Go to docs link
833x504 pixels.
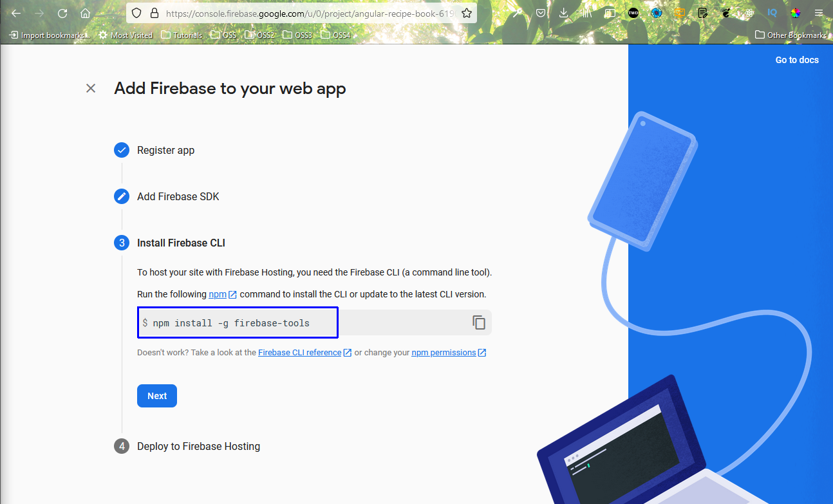(797, 60)
